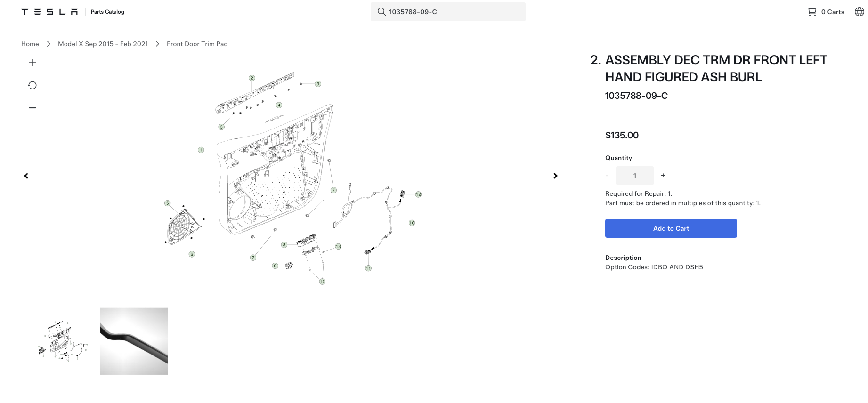
Task: Show next image with right arrow
Action: [x=555, y=176]
